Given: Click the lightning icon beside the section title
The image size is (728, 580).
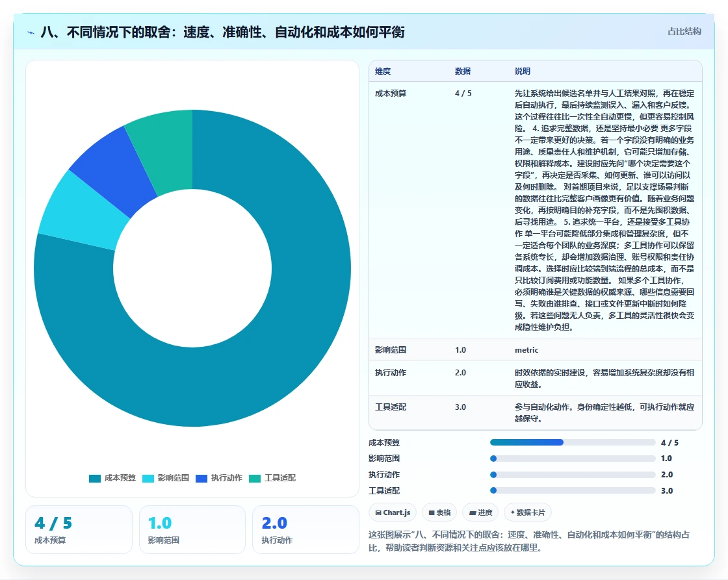Looking at the screenshot, I should (31, 32).
